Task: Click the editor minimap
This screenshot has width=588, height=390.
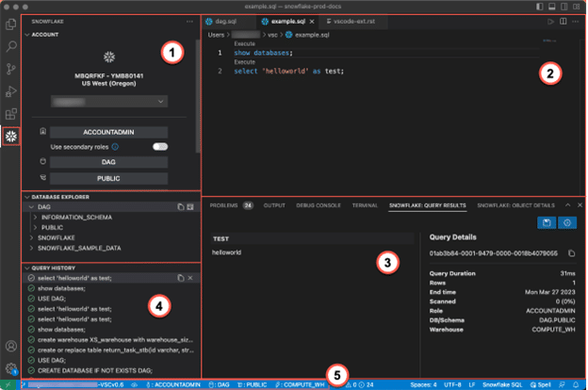Action: point(549,41)
